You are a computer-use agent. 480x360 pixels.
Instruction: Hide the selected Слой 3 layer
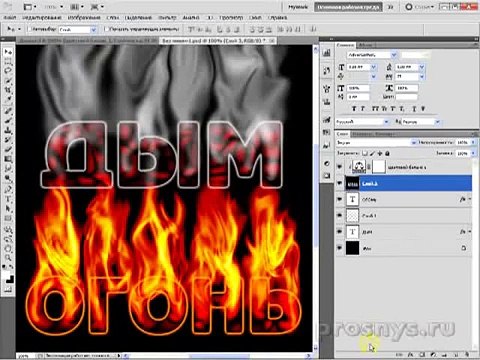click(339, 183)
